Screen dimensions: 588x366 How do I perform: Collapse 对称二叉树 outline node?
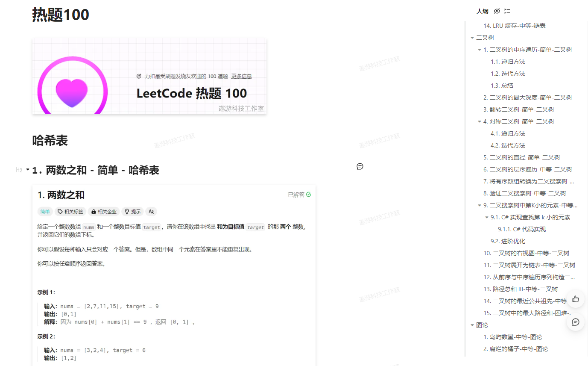pyautogui.click(x=480, y=121)
